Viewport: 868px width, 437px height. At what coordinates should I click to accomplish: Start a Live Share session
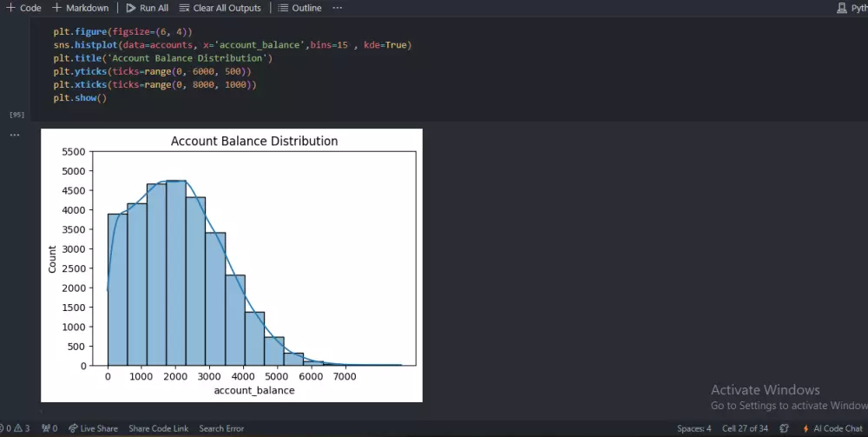pyautogui.click(x=93, y=428)
